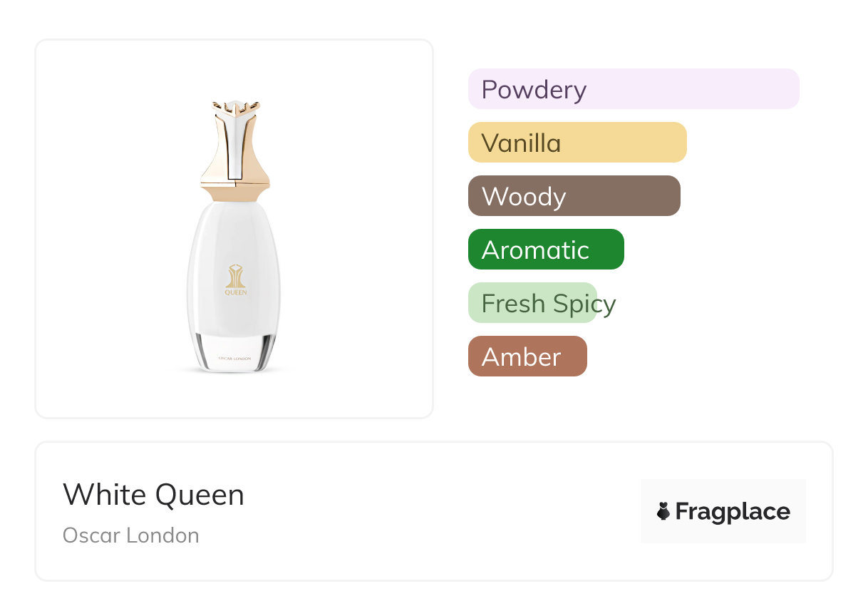The image size is (868, 616).
Task: Click the Amber accord bar
Action: pos(527,356)
